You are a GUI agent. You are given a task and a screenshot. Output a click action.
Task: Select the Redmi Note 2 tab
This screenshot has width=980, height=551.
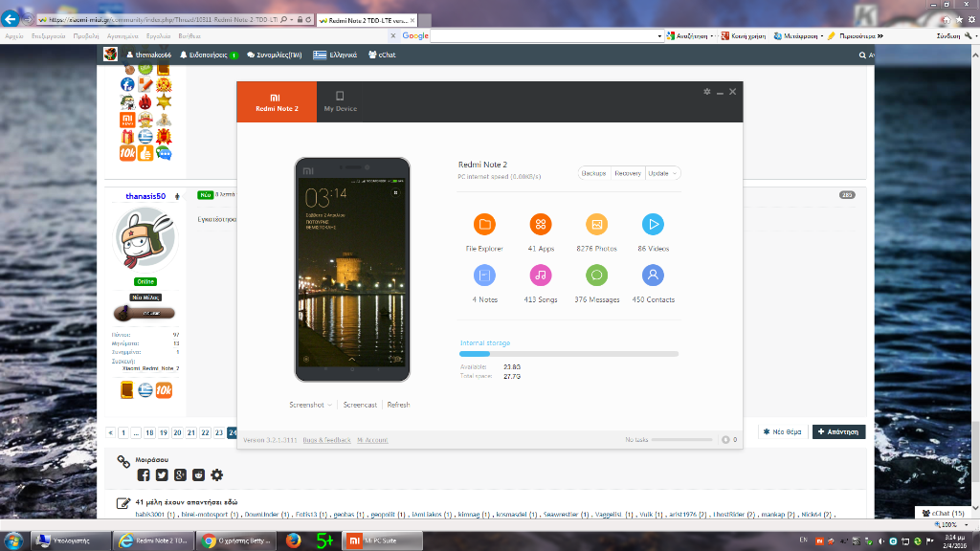coord(277,101)
